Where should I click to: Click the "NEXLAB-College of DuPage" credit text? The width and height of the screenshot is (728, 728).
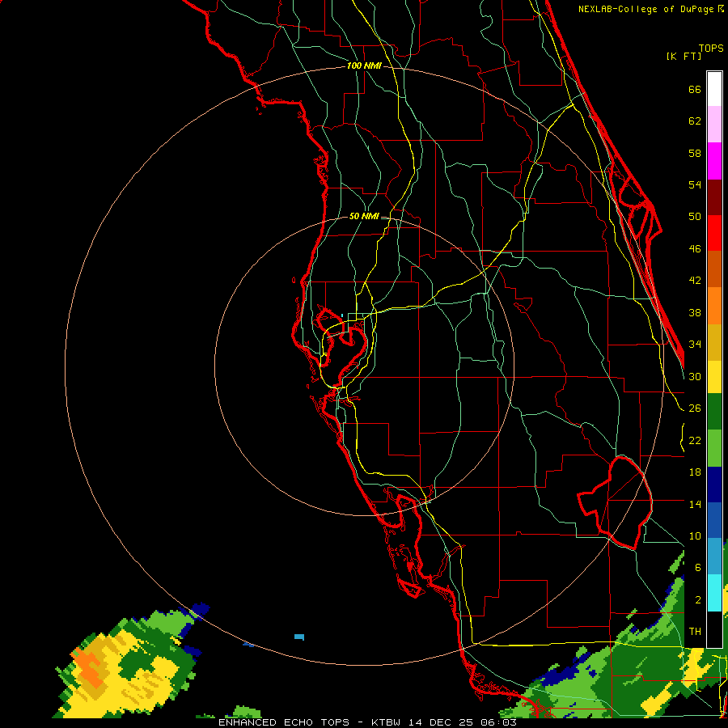tap(647, 9)
